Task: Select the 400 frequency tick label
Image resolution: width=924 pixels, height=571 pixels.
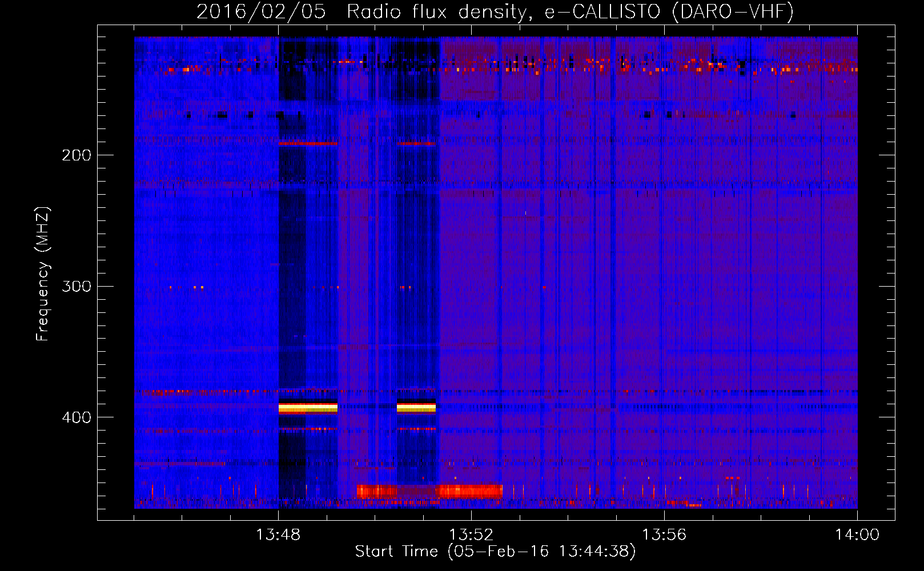Action: click(76, 417)
